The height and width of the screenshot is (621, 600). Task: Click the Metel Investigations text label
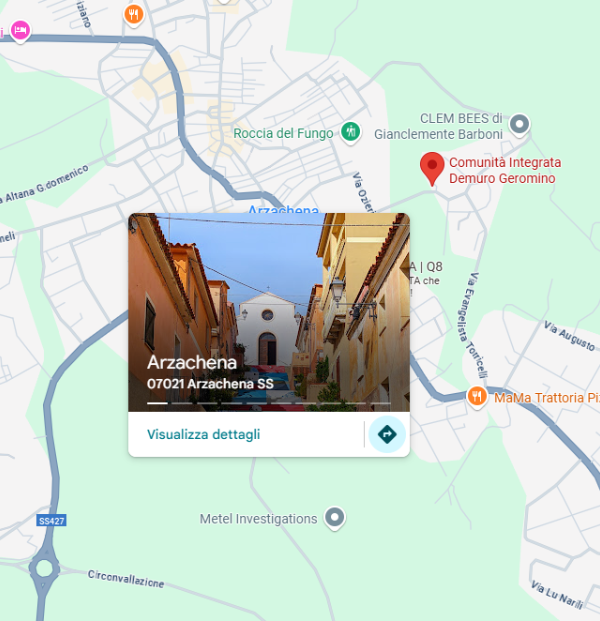pos(258,519)
